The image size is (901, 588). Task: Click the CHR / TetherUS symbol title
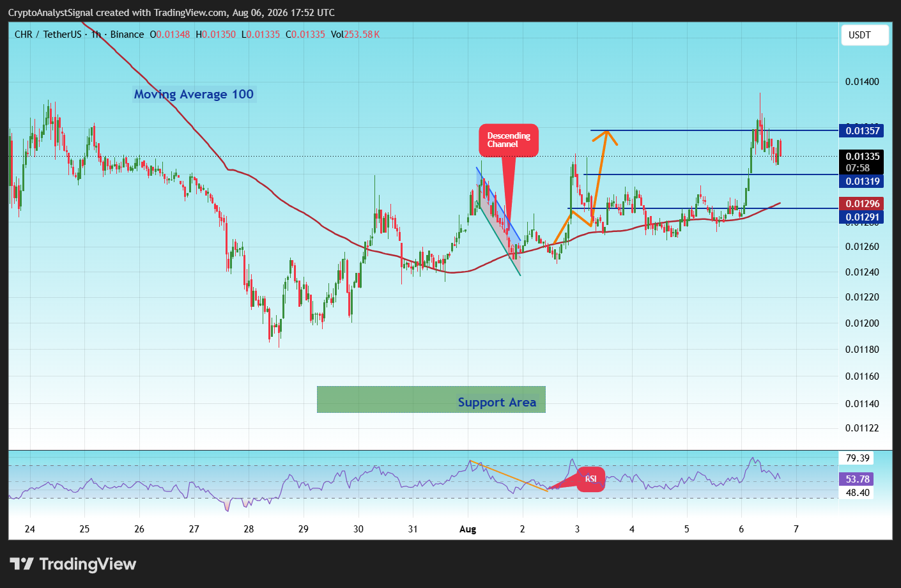(48, 35)
